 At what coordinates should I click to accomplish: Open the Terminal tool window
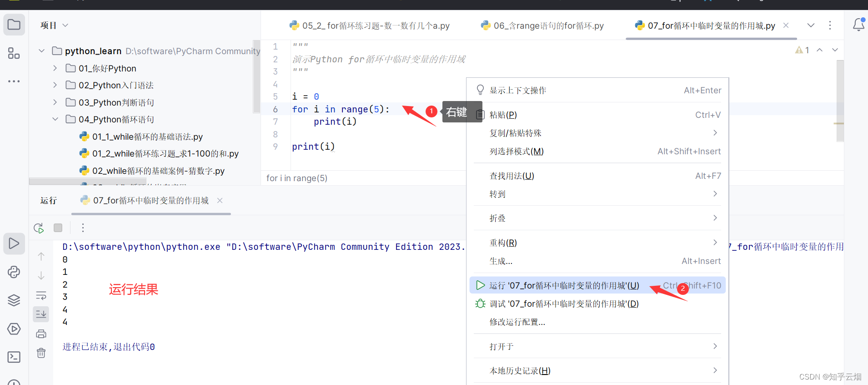point(14,357)
